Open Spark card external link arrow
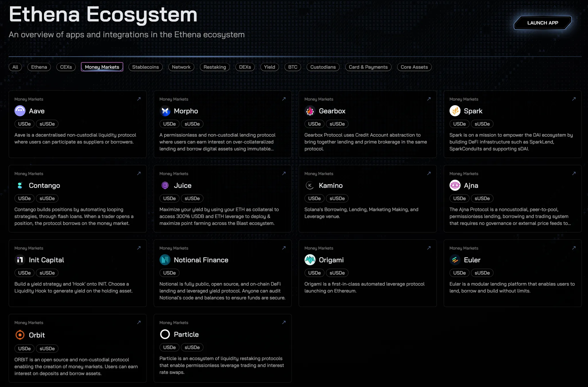 pos(574,99)
